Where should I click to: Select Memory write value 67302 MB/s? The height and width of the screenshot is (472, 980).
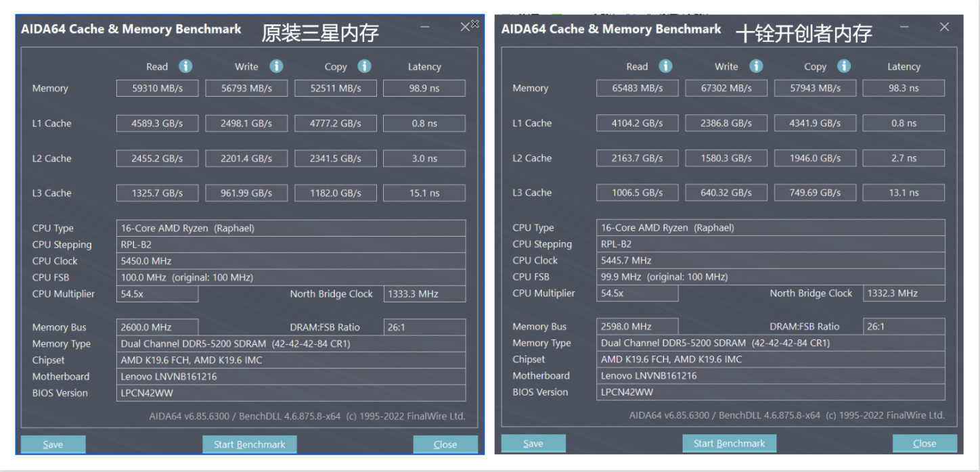coord(726,88)
